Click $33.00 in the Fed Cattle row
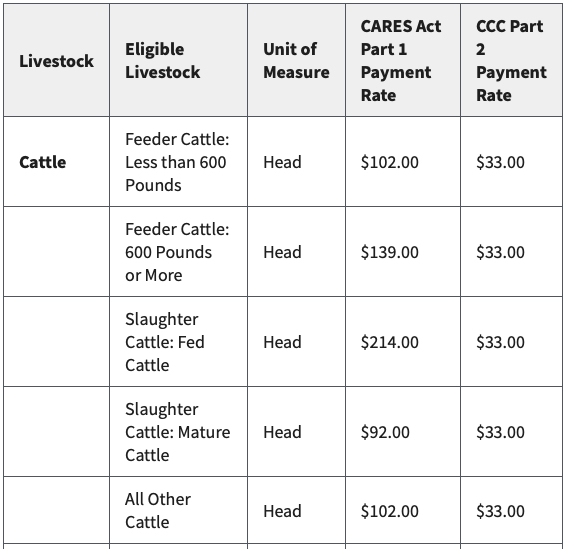The height and width of the screenshot is (549, 566). pos(500,342)
